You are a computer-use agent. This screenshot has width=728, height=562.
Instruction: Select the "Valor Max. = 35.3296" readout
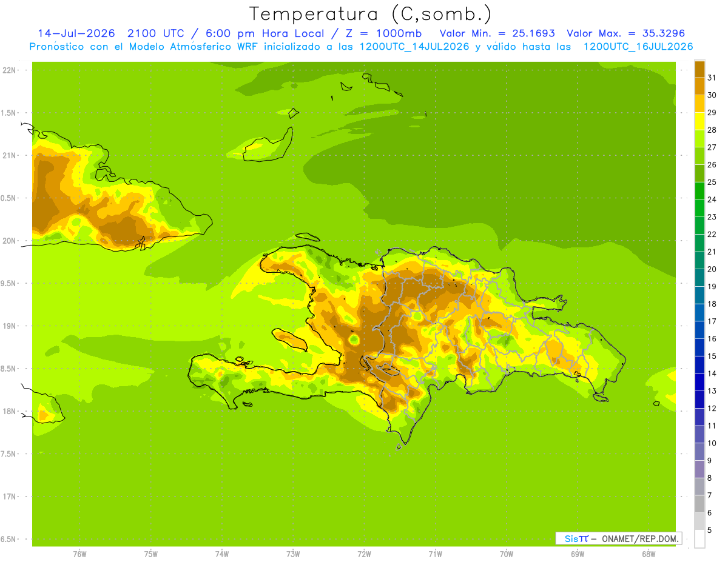click(x=625, y=33)
